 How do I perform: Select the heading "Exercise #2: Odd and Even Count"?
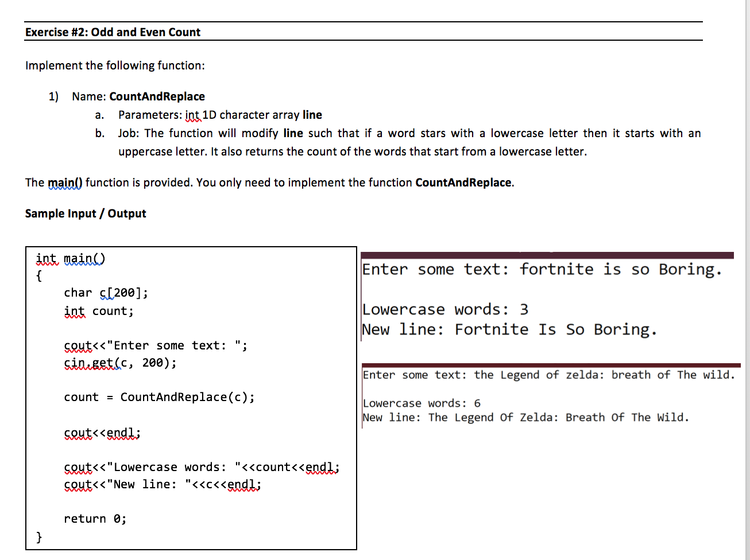pos(113,32)
